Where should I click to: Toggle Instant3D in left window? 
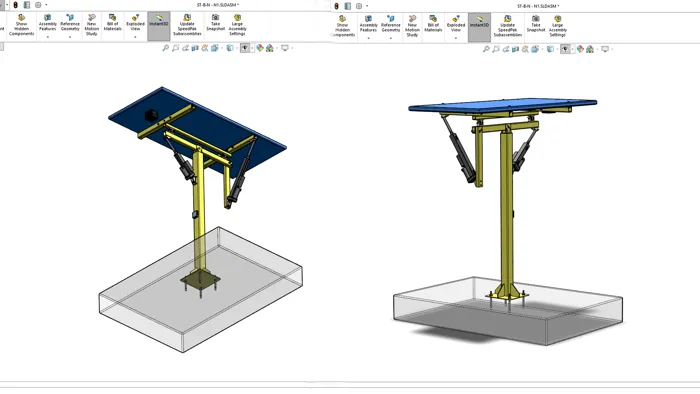pyautogui.click(x=158, y=26)
